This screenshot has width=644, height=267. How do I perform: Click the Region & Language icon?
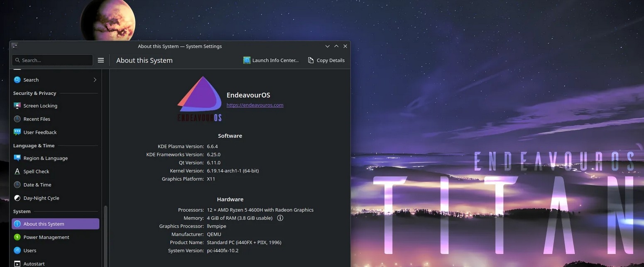[17, 158]
